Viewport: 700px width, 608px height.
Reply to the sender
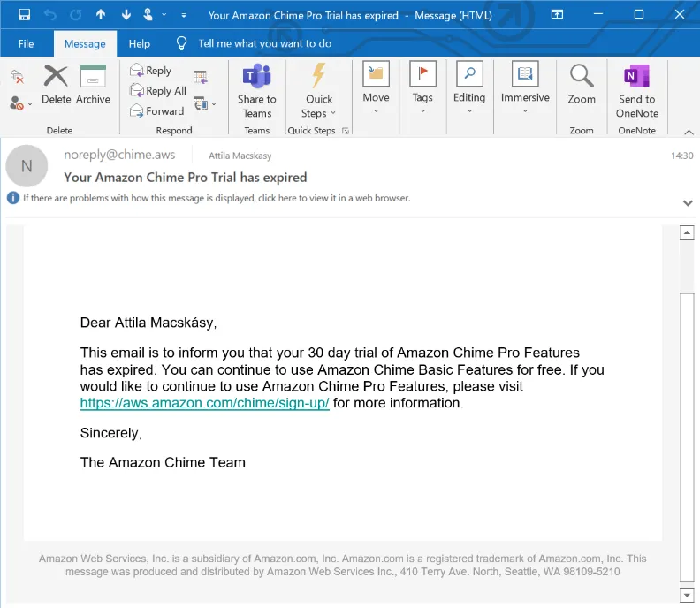point(151,71)
